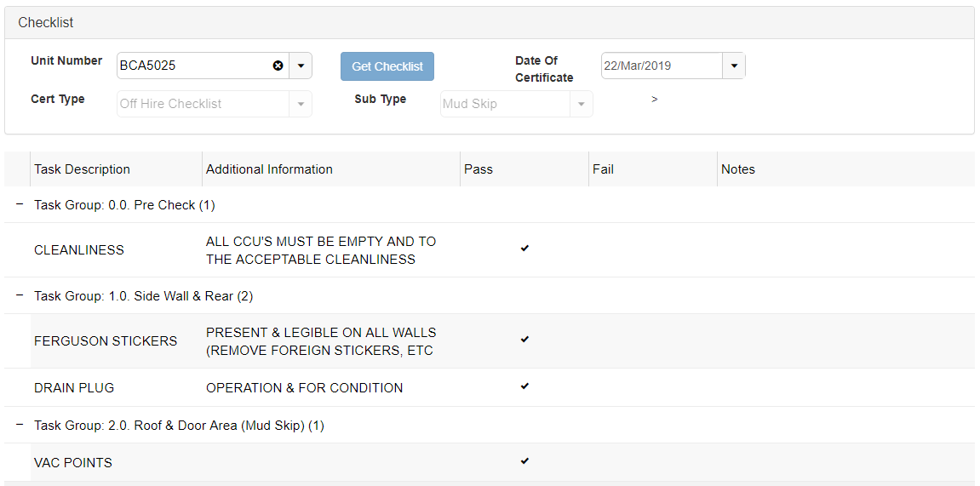Toggle the Pass checkmark for DRAIN PLUG
Screen dimensions: 980x486
click(x=524, y=386)
